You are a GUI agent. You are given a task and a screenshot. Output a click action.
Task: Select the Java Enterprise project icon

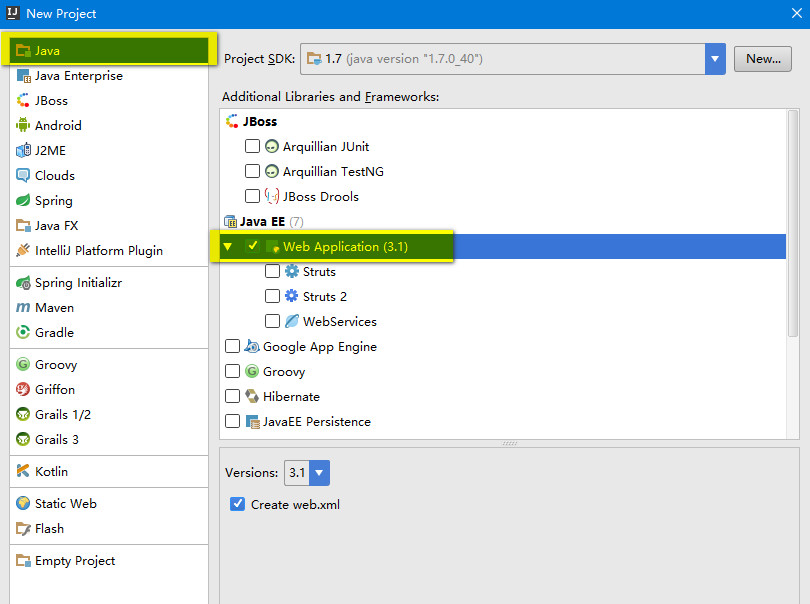pos(23,76)
